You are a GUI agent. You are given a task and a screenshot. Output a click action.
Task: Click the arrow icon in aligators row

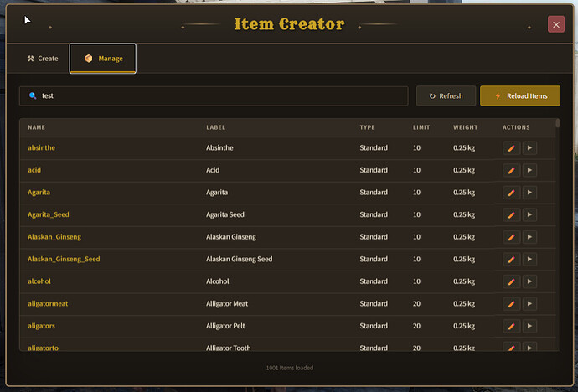pyautogui.click(x=529, y=326)
